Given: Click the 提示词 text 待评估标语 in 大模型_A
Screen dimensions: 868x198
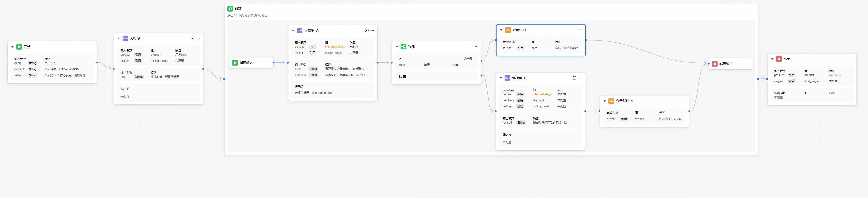Looking at the screenshot, I should coord(313,93).
